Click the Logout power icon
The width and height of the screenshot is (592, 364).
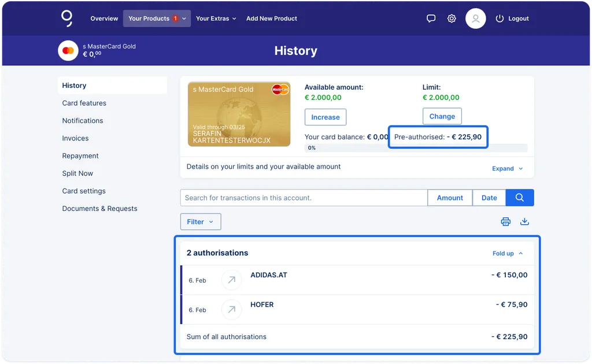[x=499, y=18]
